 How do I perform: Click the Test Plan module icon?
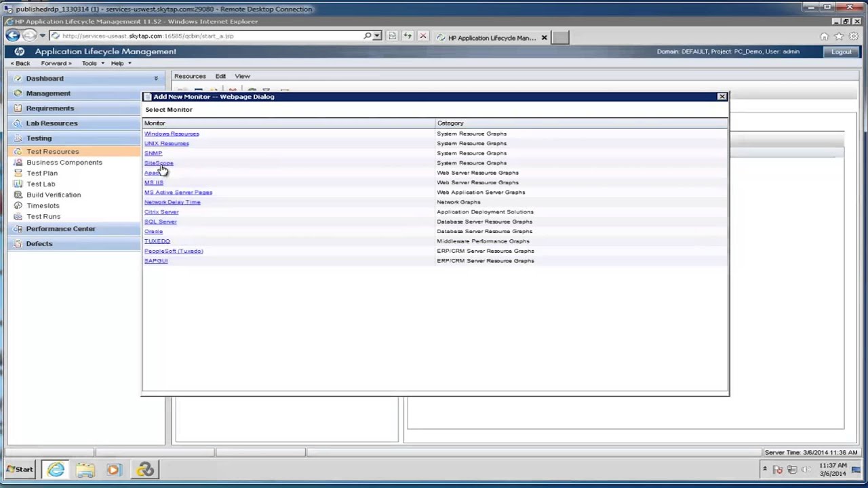coord(18,174)
